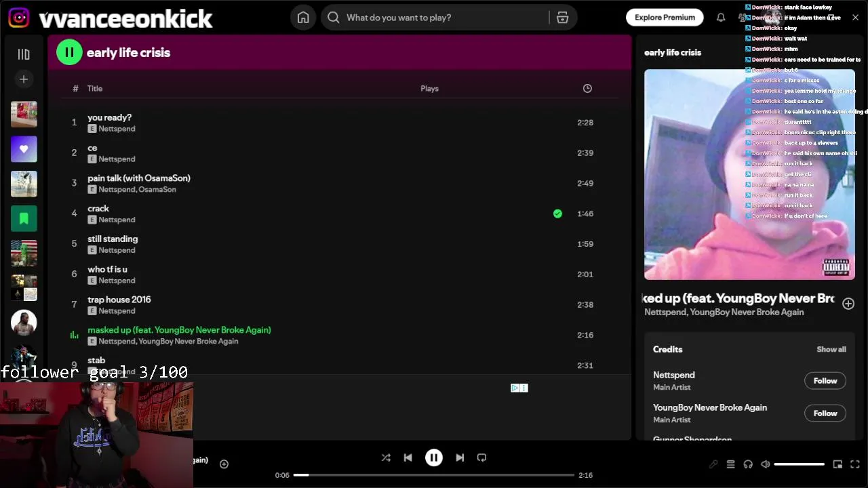
Task: Open circular artist avatar in sidebar
Action: point(24,323)
